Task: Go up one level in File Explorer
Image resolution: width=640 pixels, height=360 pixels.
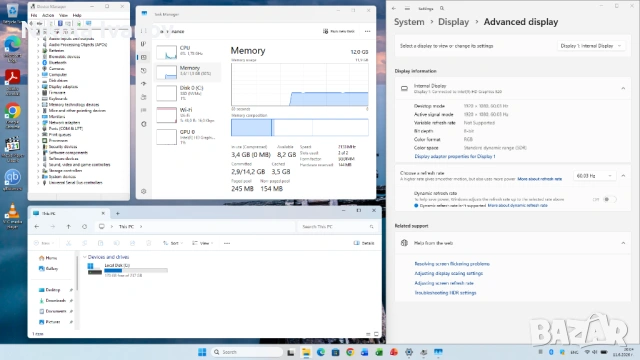Action: (x=69, y=227)
